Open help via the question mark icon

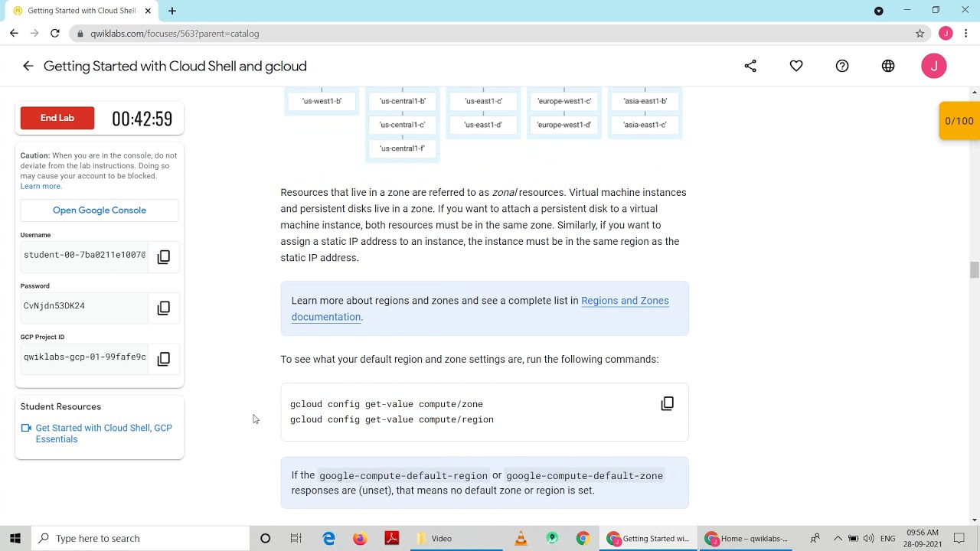coord(842,66)
